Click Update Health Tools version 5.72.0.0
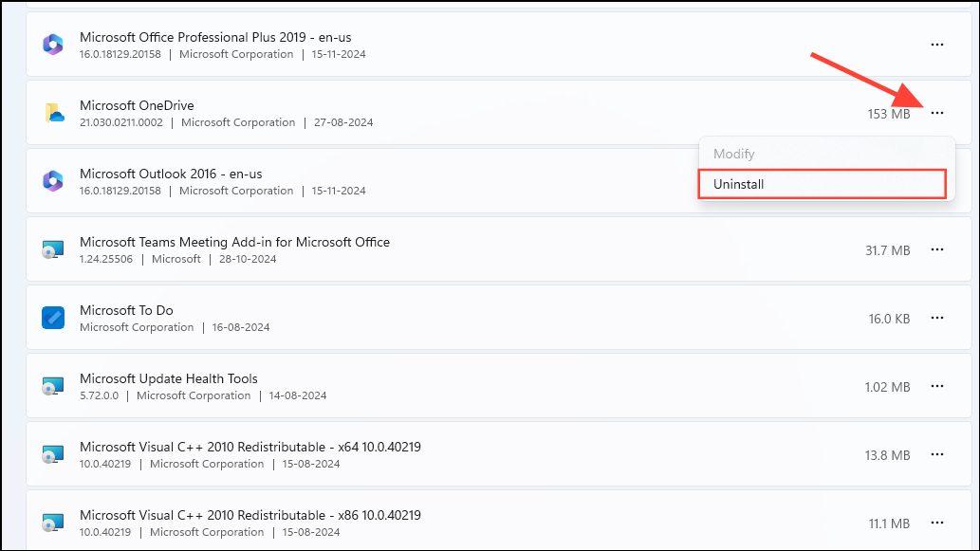This screenshot has width=980, height=551. 99,395
